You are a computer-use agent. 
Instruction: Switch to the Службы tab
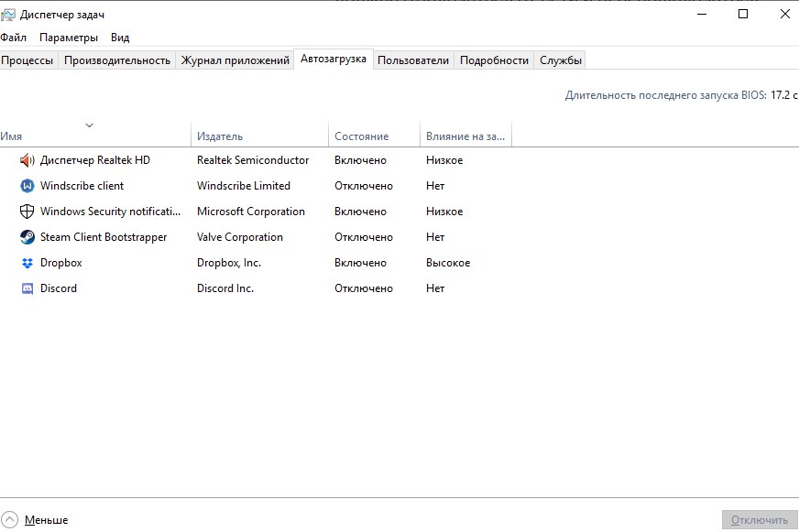[561, 60]
